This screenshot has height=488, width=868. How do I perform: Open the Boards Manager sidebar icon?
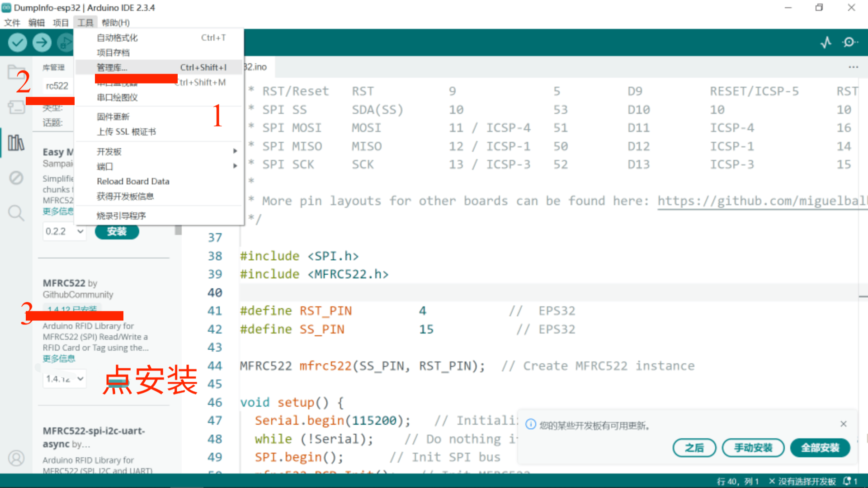[x=16, y=107]
